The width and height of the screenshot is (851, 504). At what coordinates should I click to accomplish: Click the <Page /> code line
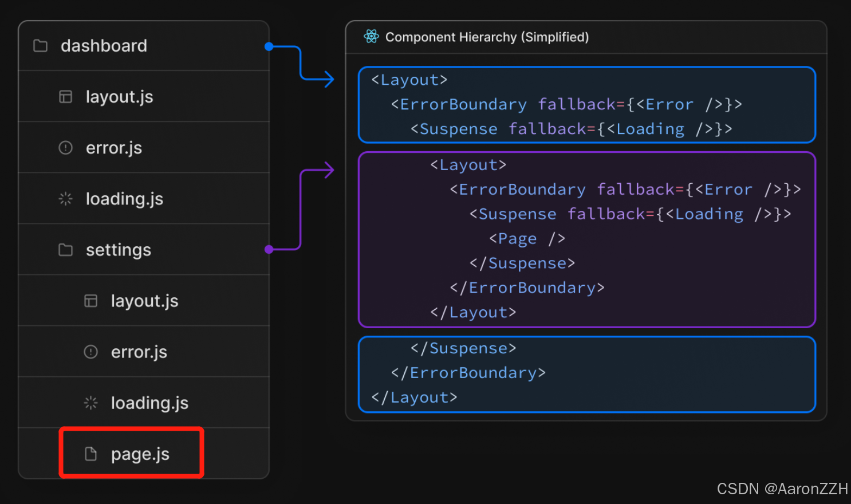[x=527, y=239]
